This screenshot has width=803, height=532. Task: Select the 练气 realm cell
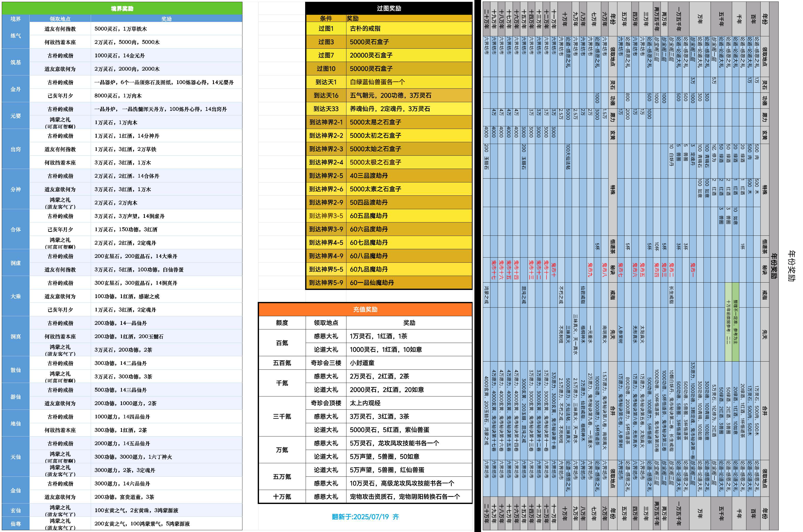point(16,35)
